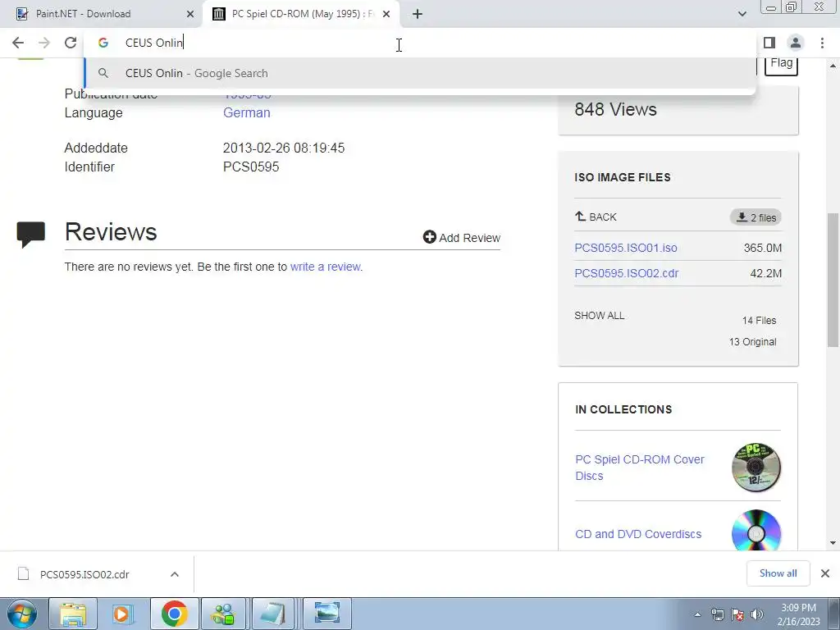This screenshot has width=840, height=630.
Task: Open the Chrome profile avatar icon
Action: [796, 43]
